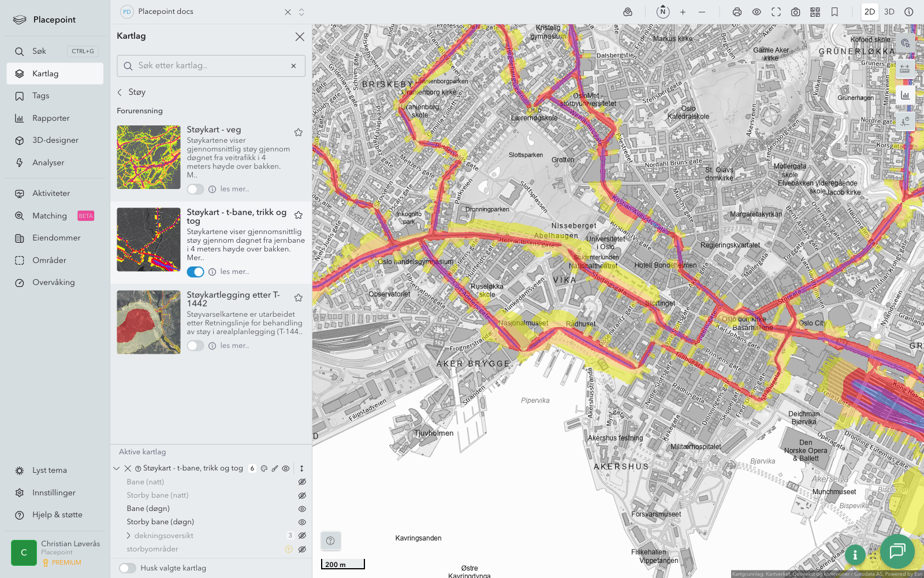Turn off Støykart - t-bane, trikk og tog toggle
Image resolution: width=924 pixels, height=578 pixels.
coord(195,272)
